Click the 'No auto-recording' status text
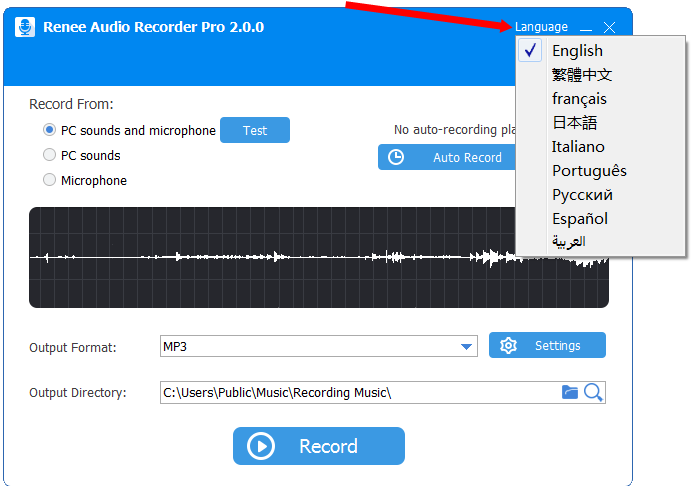This screenshot has width=695, height=486. [454, 129]
